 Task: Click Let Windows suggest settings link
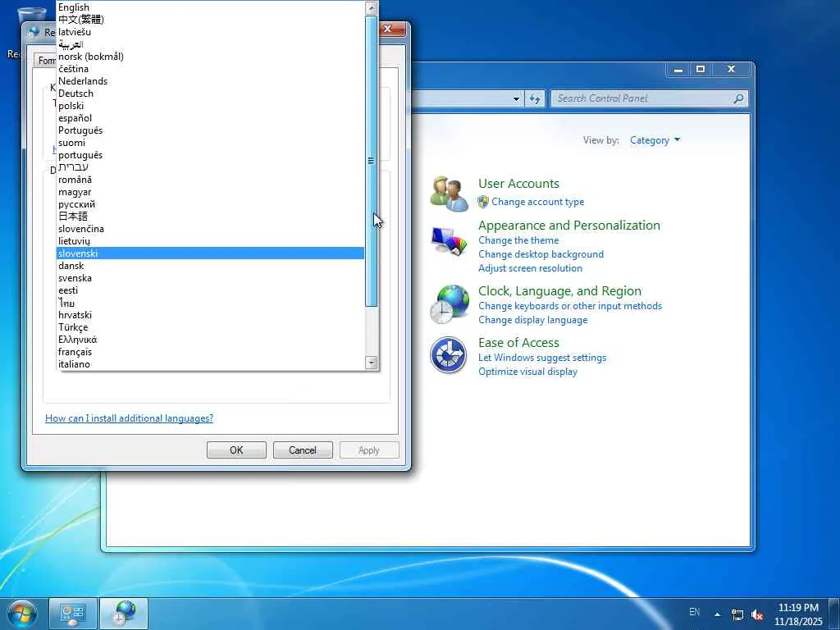pyautogui.click(x=542, y=358)
